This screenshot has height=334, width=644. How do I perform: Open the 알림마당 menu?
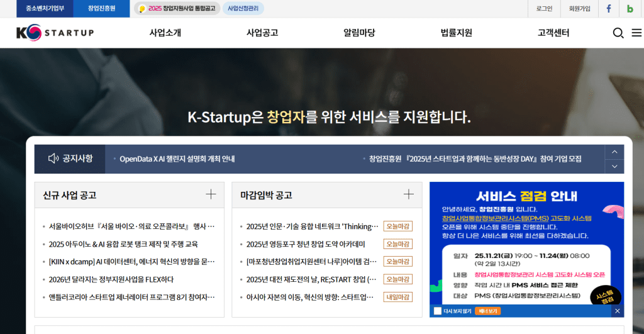click(x=359, y=33)
